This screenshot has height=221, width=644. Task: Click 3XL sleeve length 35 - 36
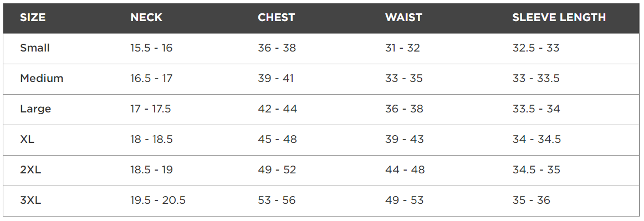coord(531,201)
